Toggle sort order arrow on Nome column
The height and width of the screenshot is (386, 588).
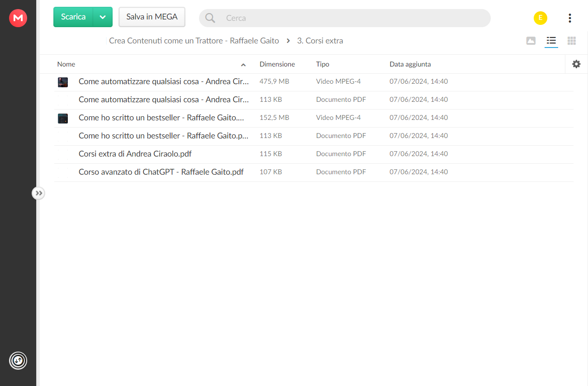[x=243, y=65]
